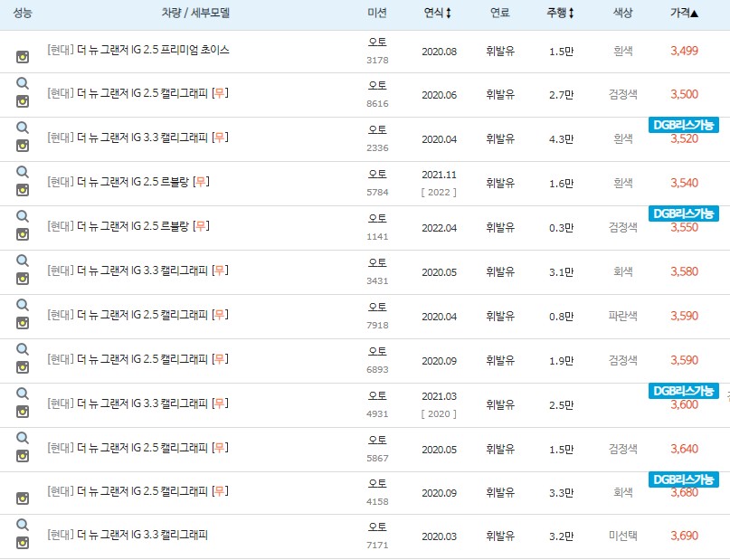Open 그랜저 IG 2.5 프리미엄 초이스 listing
The height and width of the screenshot is (560, 730).
(138, 50)
